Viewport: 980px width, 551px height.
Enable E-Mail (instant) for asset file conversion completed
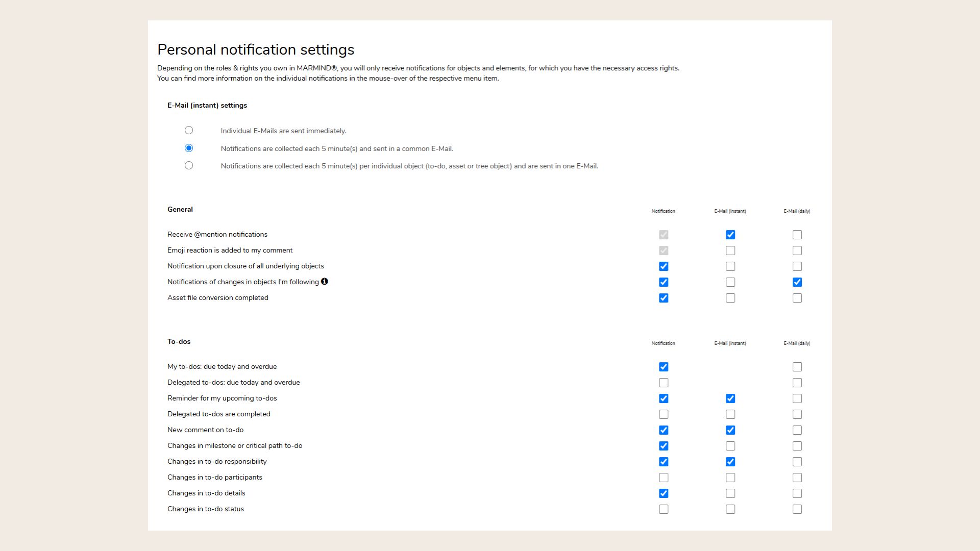click(x=730, y=298)
